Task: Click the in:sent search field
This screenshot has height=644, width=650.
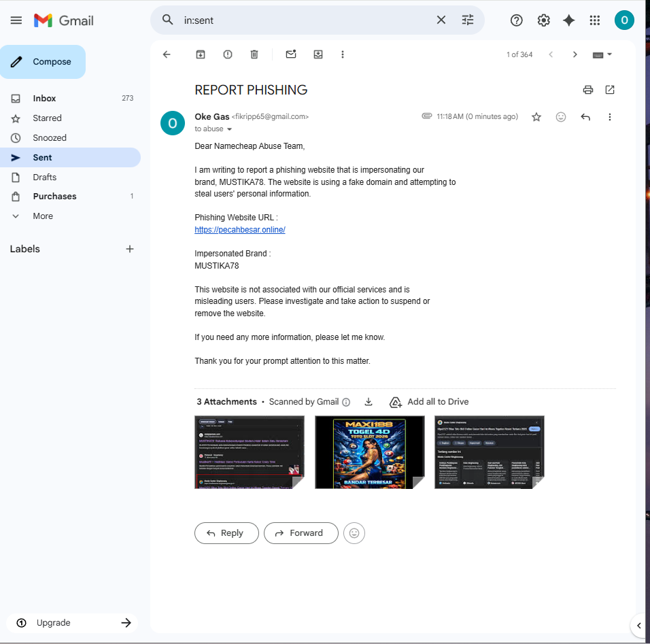Action: tap(307, 20)
